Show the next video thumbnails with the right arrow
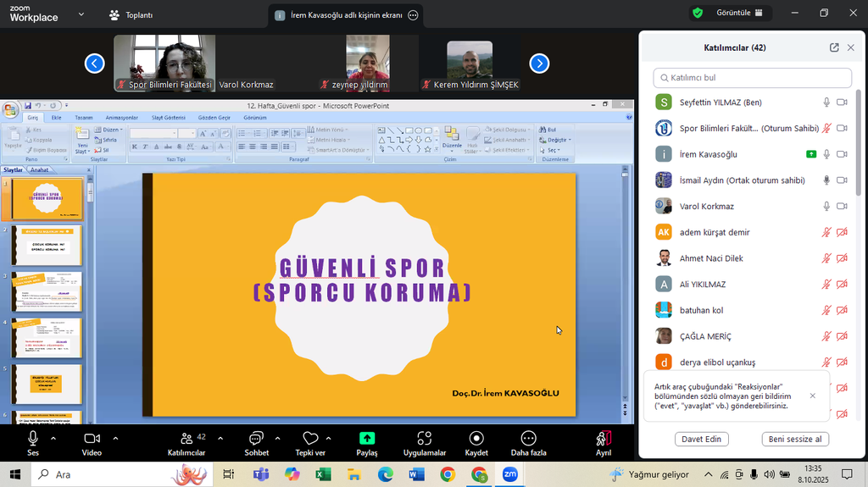This screenshot has width=868, height=487. tap(539, 64)
